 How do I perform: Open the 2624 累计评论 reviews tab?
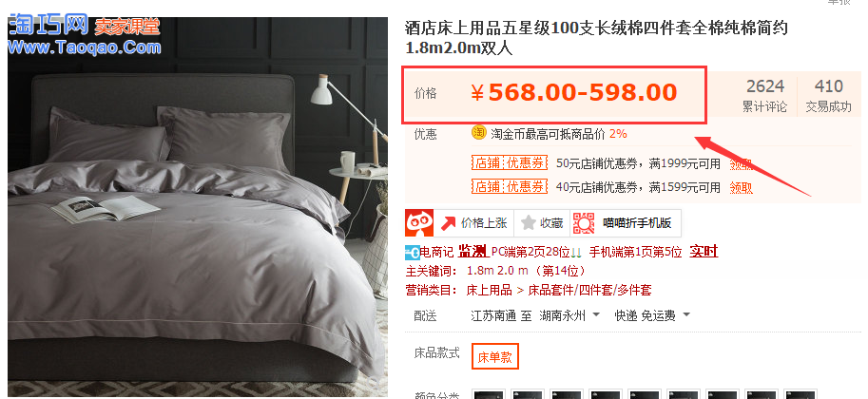(x=764, y=95)
